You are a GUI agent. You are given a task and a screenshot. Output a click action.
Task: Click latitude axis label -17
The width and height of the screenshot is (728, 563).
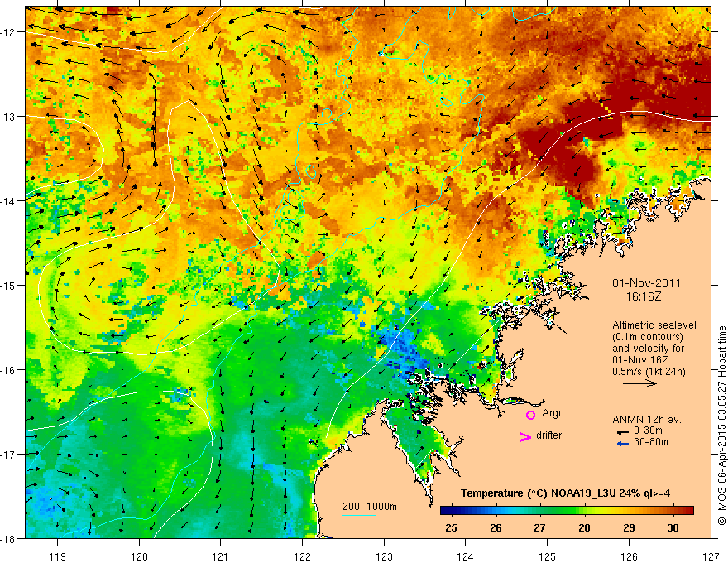(9, 454)
